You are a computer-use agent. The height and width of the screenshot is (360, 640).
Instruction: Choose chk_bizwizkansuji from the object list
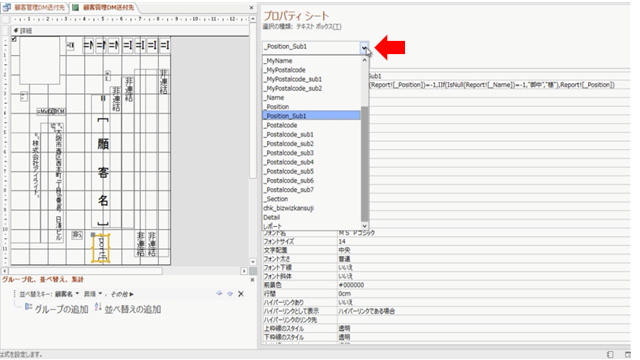click(x=311, y=208)
